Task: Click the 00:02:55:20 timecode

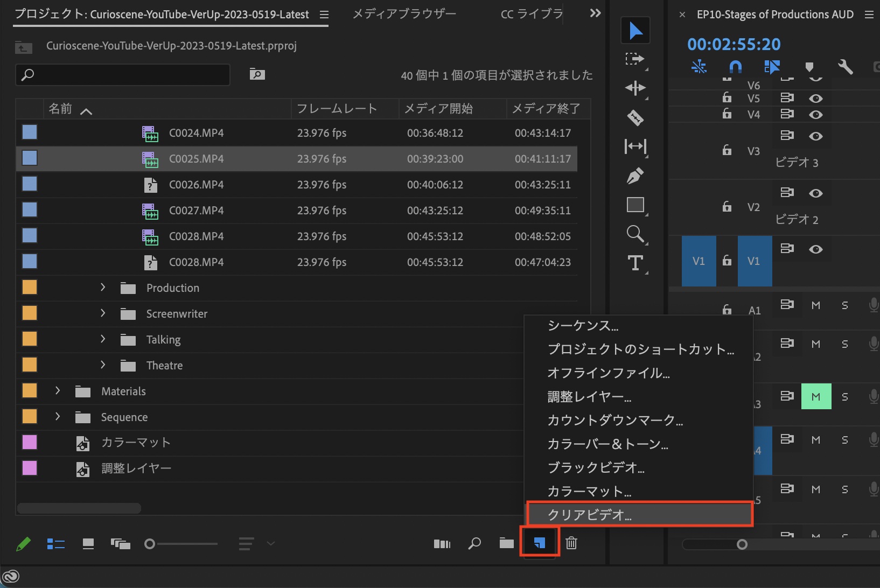Action: coord(734,44)
